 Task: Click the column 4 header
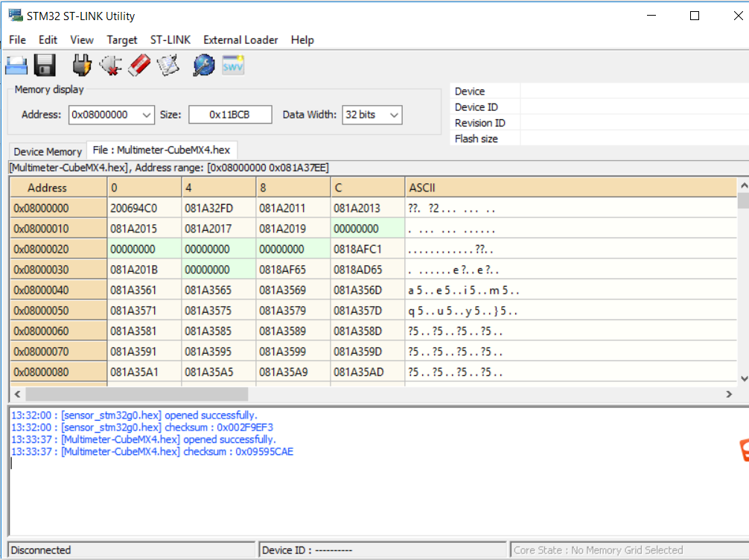219,188
